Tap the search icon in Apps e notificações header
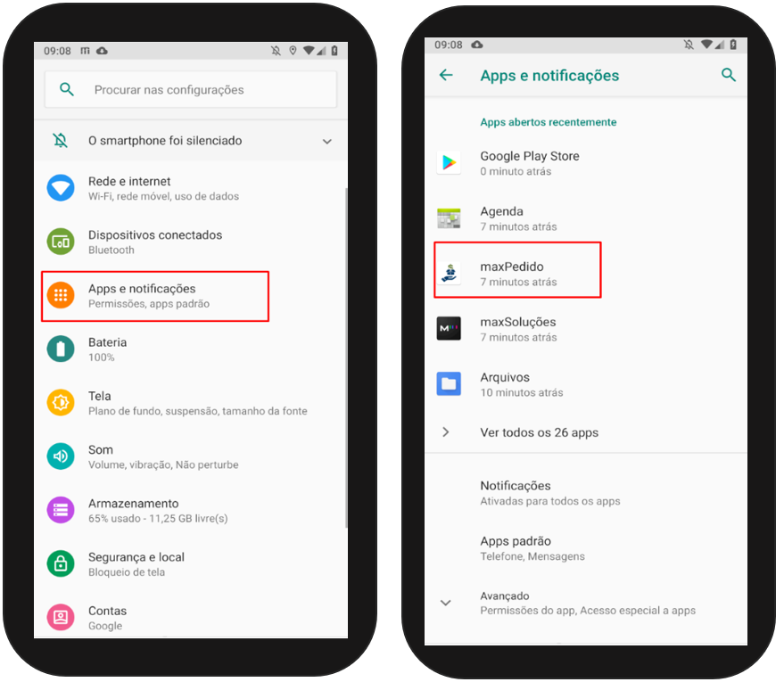 pyautogui.click(x=729, y=75)
